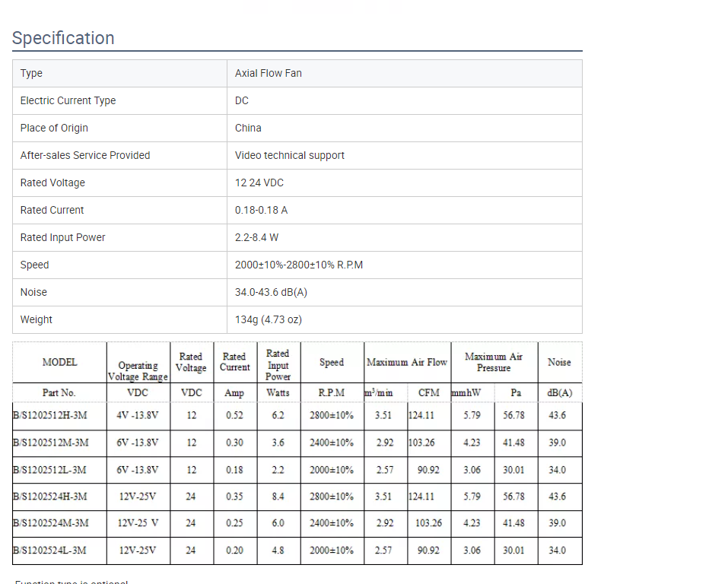Select part number "B/S1202512M-3M"
The width and height of the screenshot is (728, 584).
coord(51,443)
